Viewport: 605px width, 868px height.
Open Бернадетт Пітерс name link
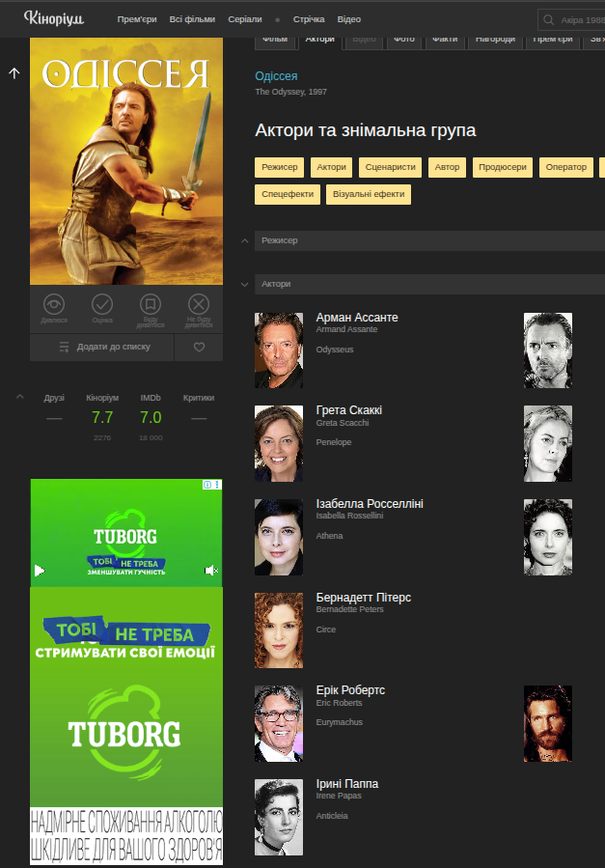pyautogui.click(x=364, y=598)
